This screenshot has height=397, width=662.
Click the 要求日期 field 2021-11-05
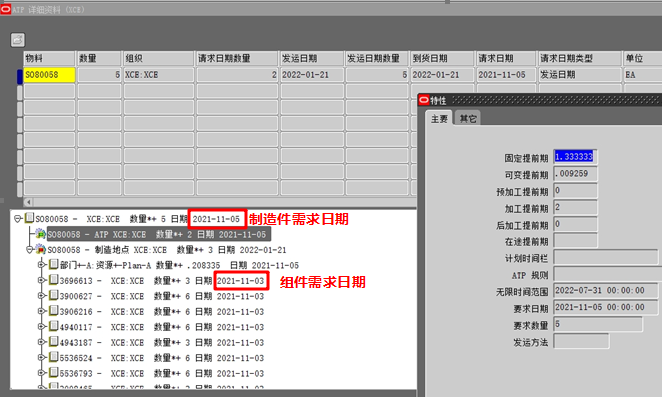click(x=606, y=307)
